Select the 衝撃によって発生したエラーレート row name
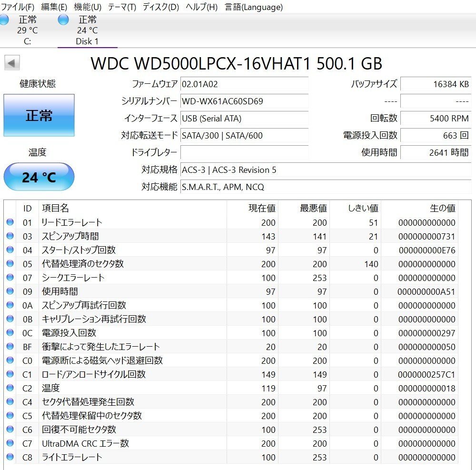Image resolution: width=476 pixels, height=470 pixels. click(x=100, y=346)
